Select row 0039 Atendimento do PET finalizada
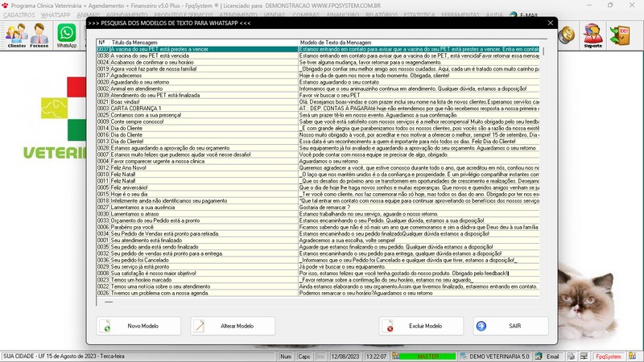The height and width of the screenshot is (362, 644). (x=318, y=95)
